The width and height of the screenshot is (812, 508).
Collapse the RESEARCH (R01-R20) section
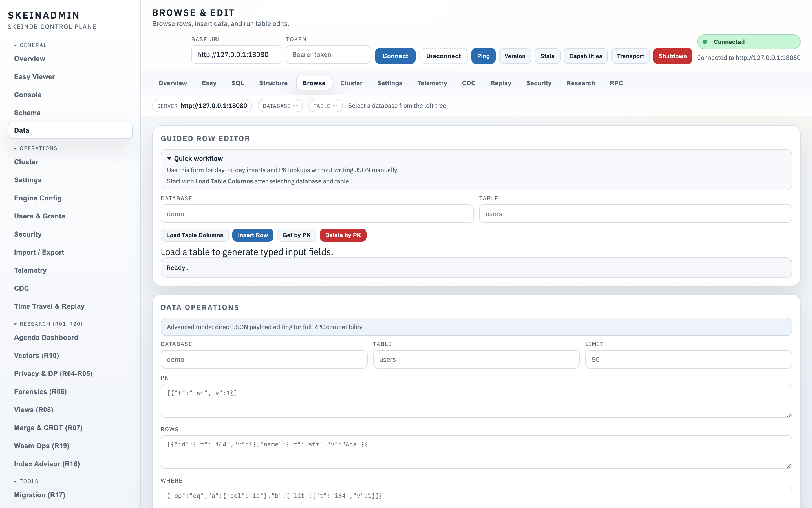pyautogui.click(x=48, y=324)
